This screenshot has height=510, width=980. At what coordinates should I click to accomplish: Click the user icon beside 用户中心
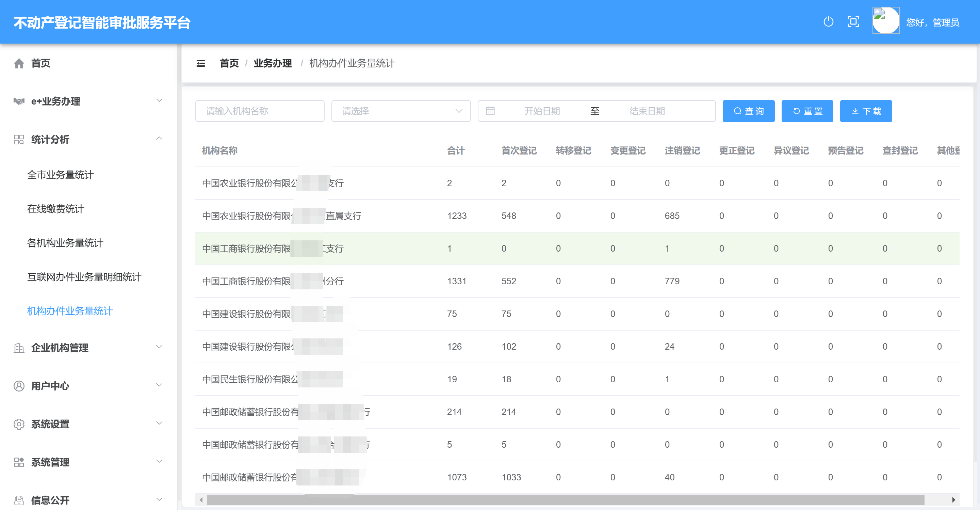pos(19,386)
